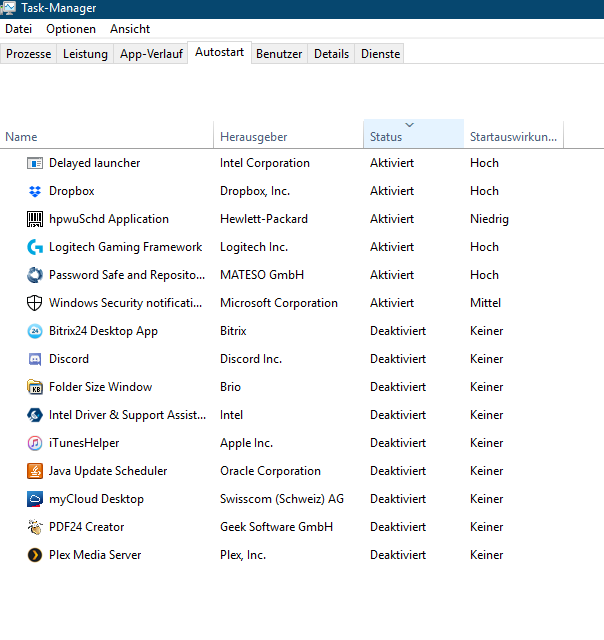The image size is (604, 640).
Task: Select the Dropbox entry name
Action: point(72,191)
